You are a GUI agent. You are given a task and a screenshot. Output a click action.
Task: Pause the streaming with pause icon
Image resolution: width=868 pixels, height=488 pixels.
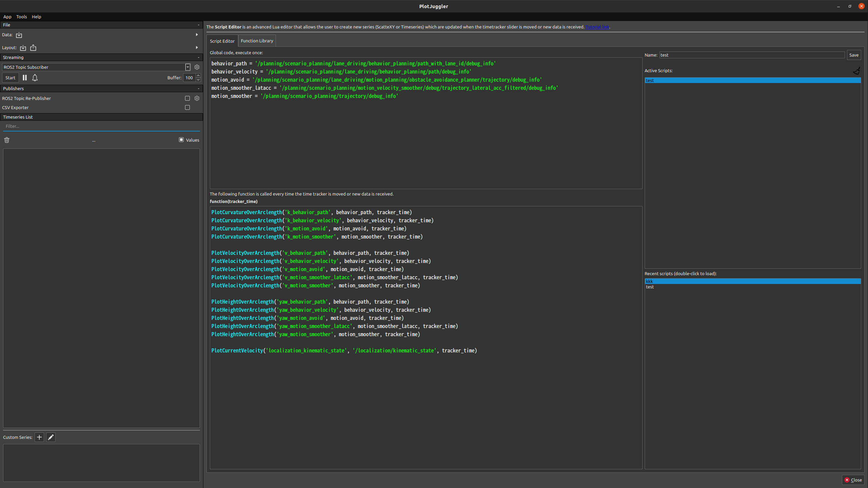[25, 78]
